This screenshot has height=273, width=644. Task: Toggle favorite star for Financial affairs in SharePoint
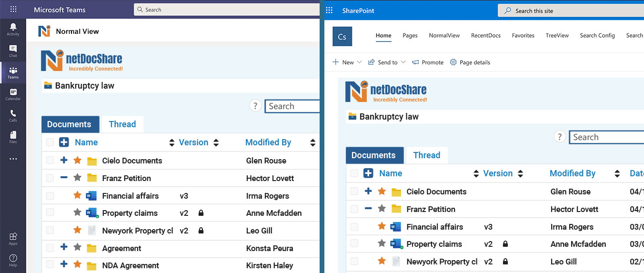pos(382,226)
